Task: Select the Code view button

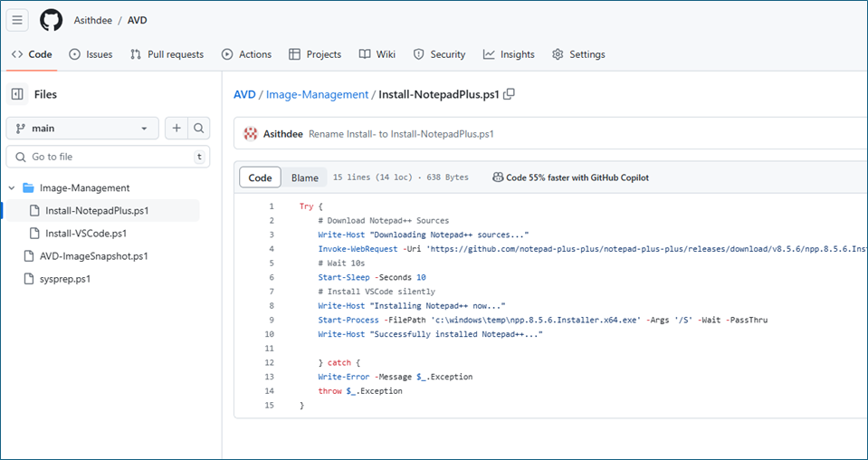Action: click(x=260, y=177)
